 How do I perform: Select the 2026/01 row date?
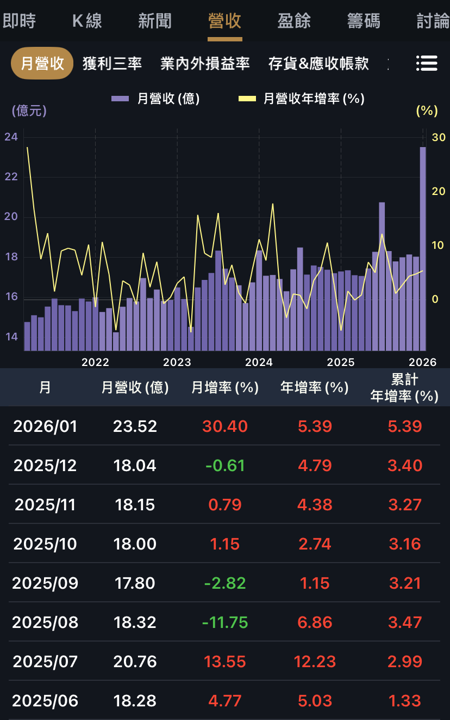click(45, 427)
